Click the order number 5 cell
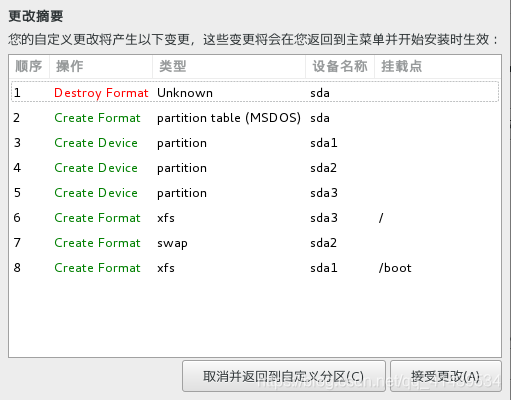The width and height of the screenshot is (511, 400). point(17,193)
